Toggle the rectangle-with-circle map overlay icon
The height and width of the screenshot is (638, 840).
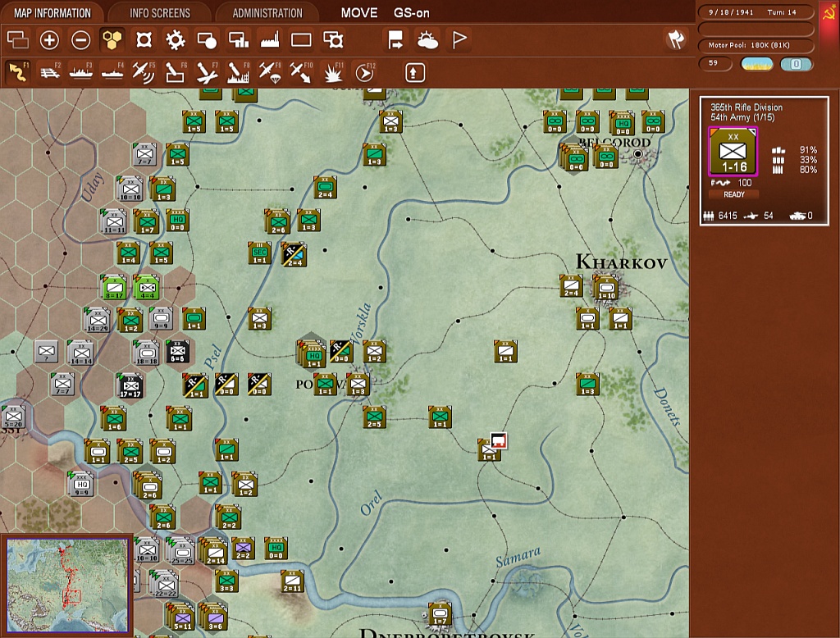pyautogui.click(x=207, y=39)
